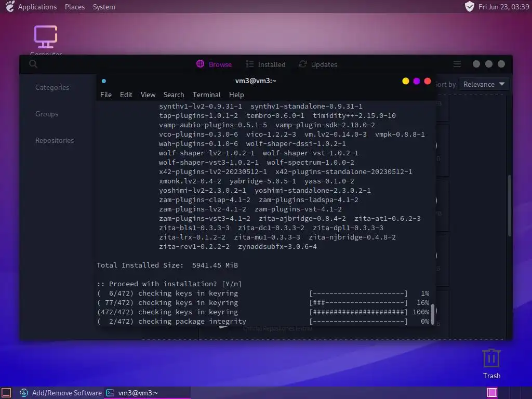The width and height of the screenshot is (532, 399).
Task: Click the timidity++-2.15.0-10 package name
Action: point(354,116)
